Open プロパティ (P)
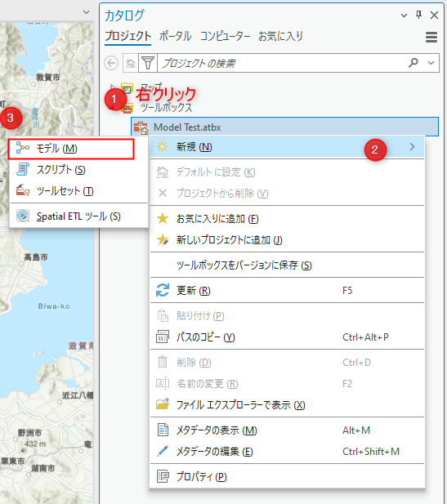This screenshot has width=447, height=504. pyautogui.click(x=287, y=477)
